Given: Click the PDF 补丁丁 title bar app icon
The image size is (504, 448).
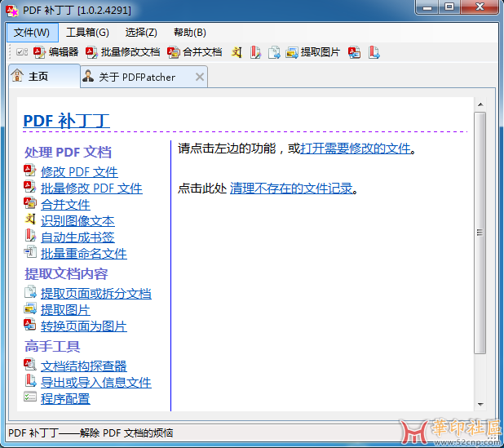Looking at the screenshot, I should [12, 11].
